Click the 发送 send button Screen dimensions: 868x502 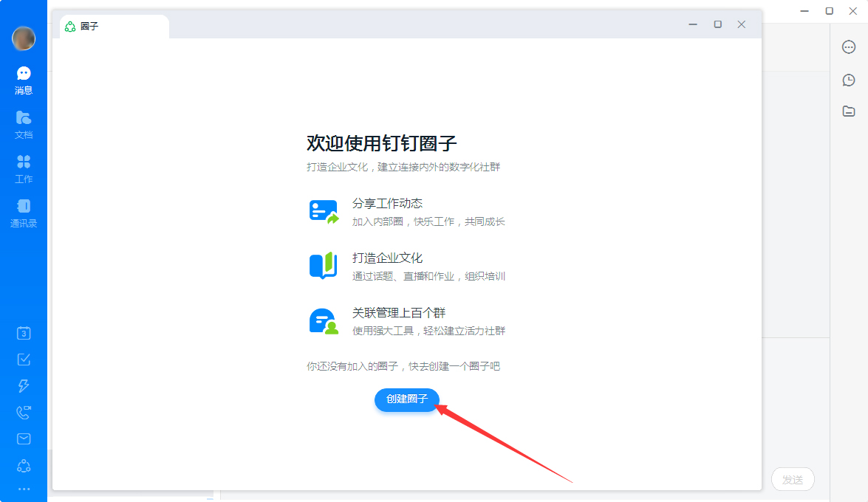tap(792, 479)
